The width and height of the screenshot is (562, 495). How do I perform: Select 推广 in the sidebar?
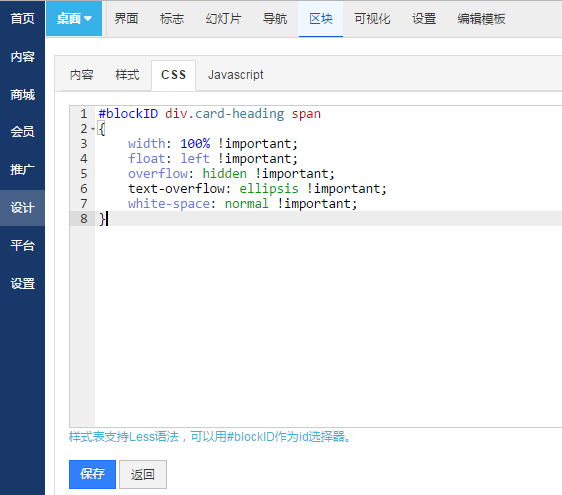tap(22, 170)
